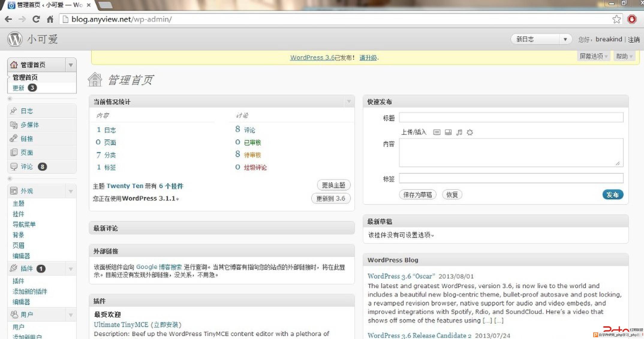Open 页眉 under the 外观 menu
The image size is (644, 339).
pos(18,245)
